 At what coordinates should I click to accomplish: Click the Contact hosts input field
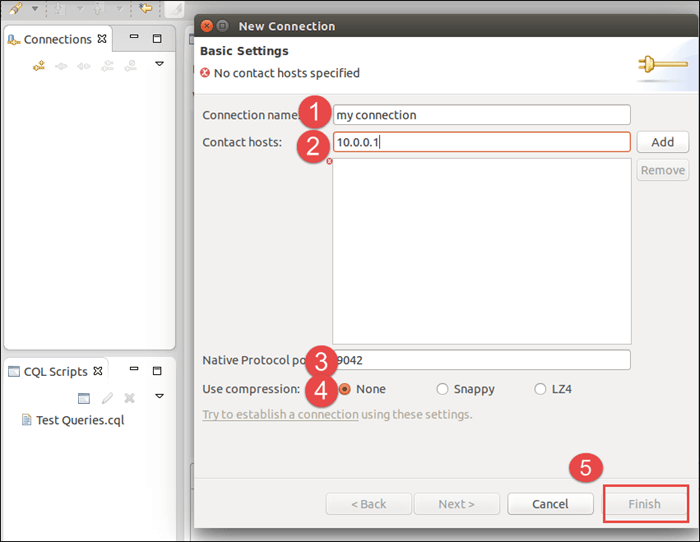pos(480,142)
